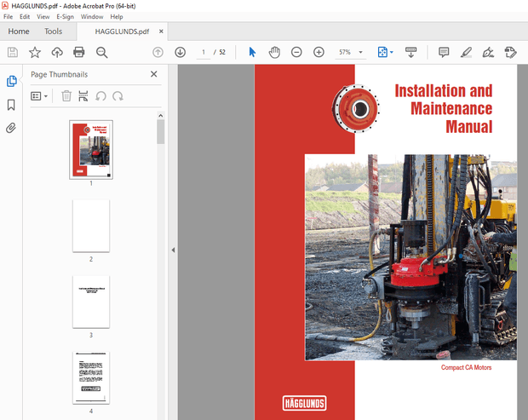Screen dimensions: 528x420
Task: Select the page 3 thumbnail
Action: click(x=91, y=302)
